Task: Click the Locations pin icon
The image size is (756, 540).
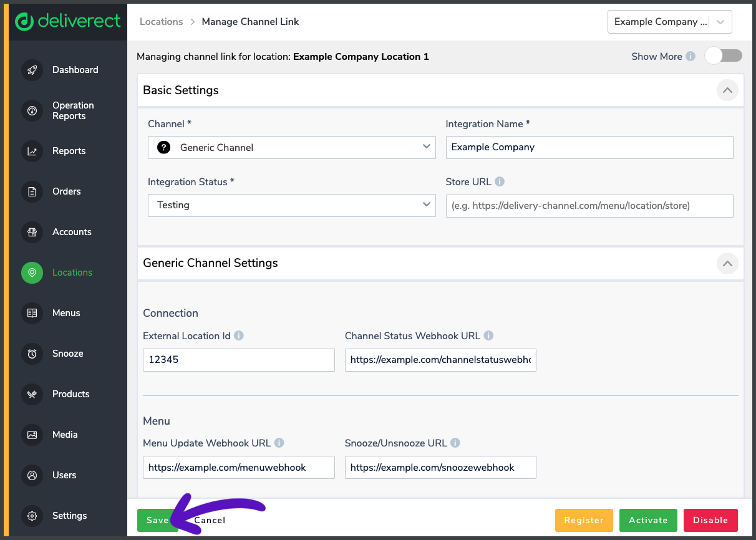Action: click(32, 272)
